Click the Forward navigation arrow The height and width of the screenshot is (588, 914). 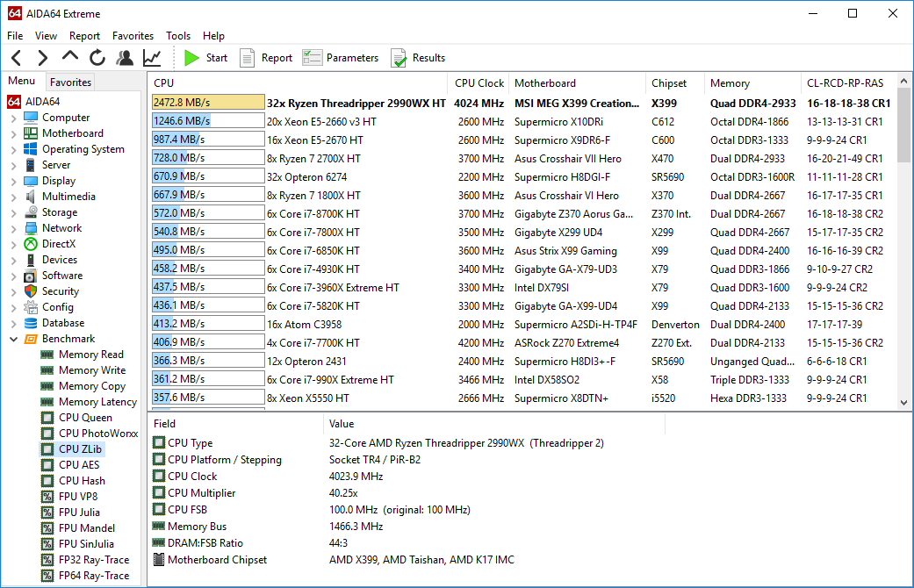42,58
